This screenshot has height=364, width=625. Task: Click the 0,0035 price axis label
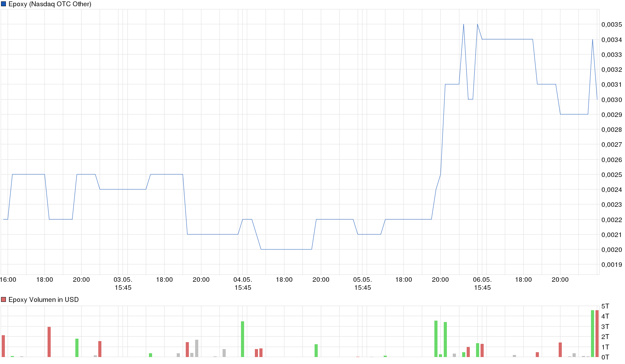(x=612, y=25)
